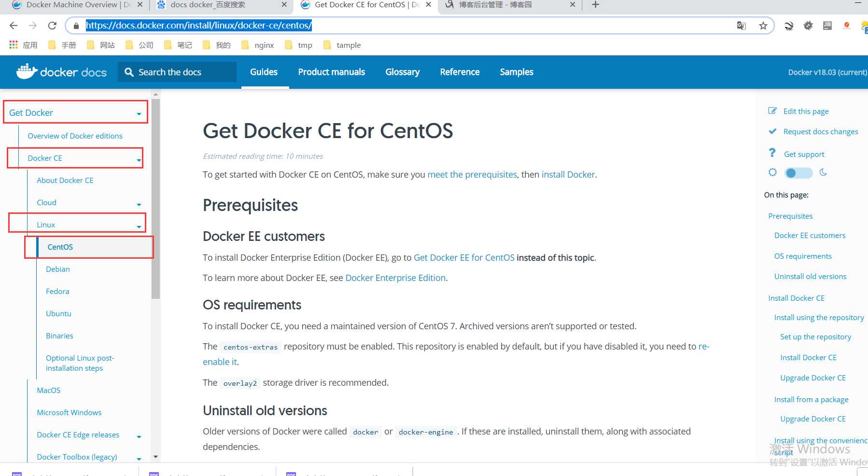The height and width of the screenshot is (476, 868).
Task: Select the Guides navigation tab
Action: click(264, 72)
